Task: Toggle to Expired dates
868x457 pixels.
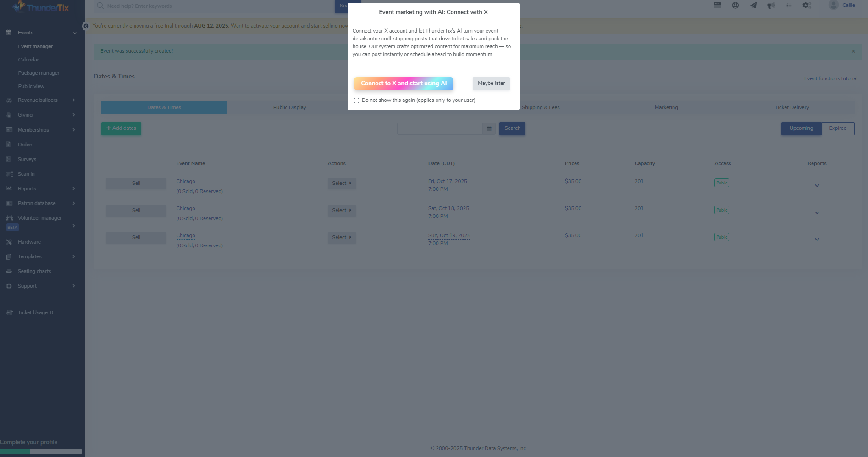Action: [x=838, y=128]
